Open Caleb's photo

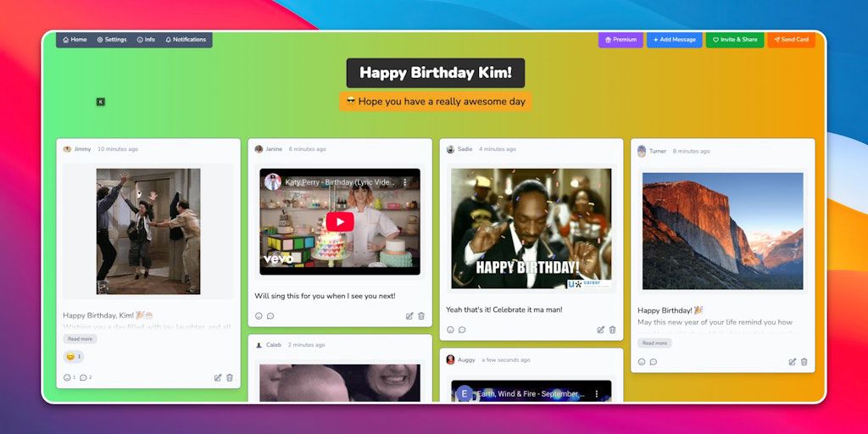click(340, 382)
